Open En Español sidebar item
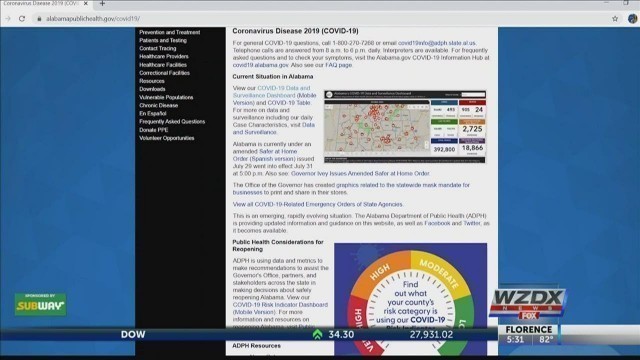 tap(153, 113)
